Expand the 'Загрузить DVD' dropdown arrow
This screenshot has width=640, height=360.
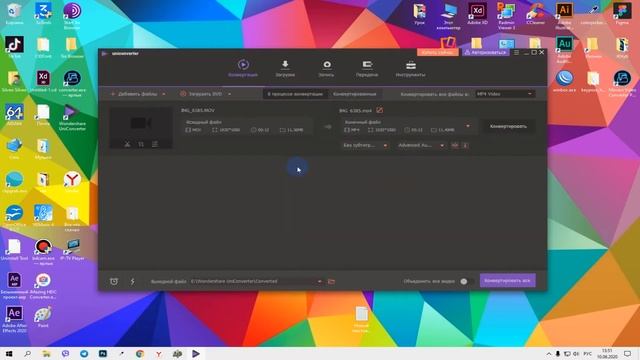click(x=229, y=94)
